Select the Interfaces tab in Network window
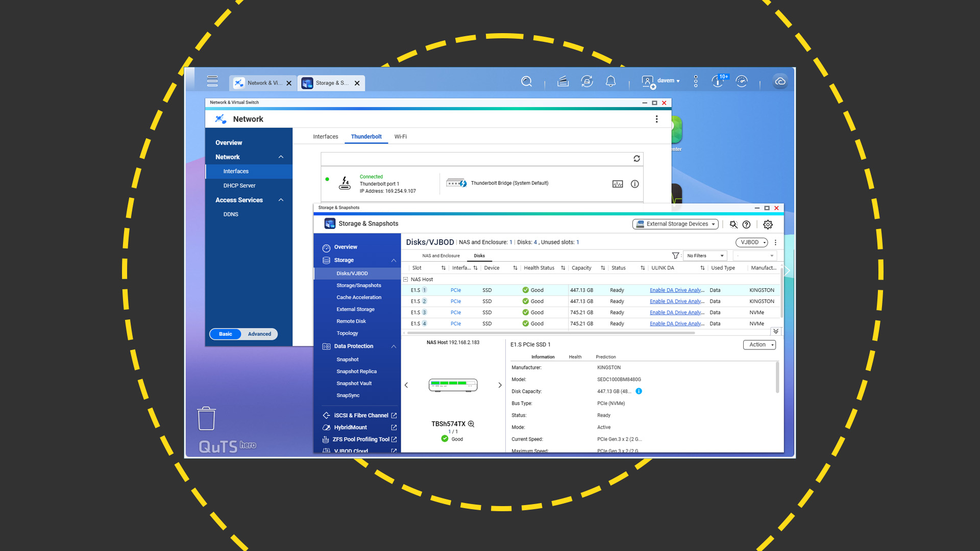Viewport: 980px width, 551px height. click(x=326, y=137)
